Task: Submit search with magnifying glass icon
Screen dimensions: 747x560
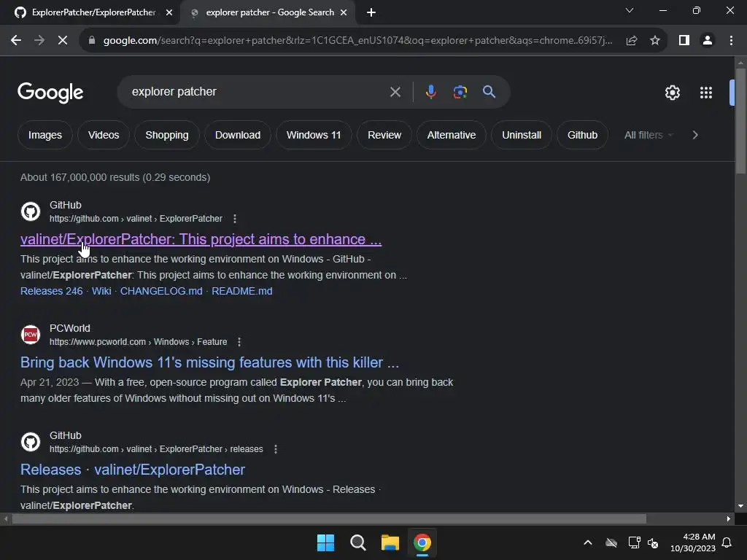Action: pos(489,91)
